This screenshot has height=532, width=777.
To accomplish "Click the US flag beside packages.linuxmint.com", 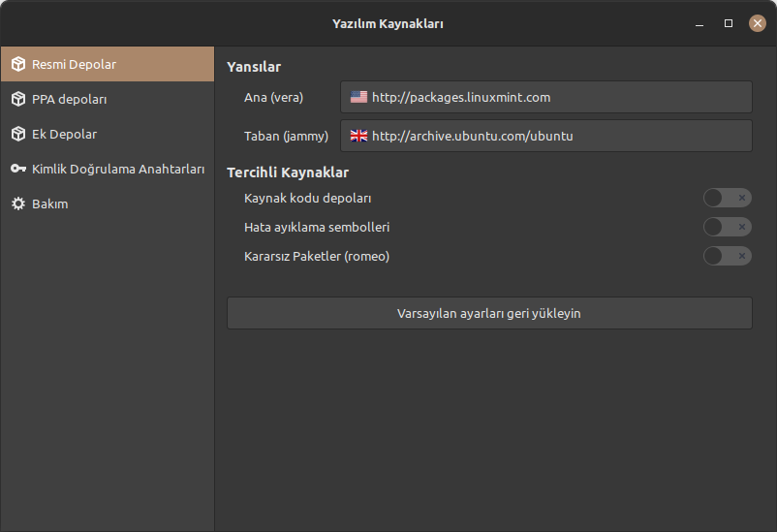I will tap(358, 97).
